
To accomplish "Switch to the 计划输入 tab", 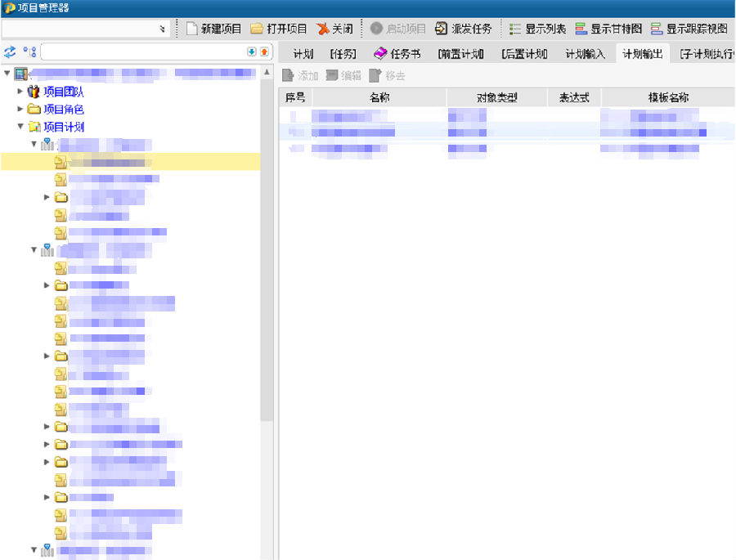I will (586, 54).
